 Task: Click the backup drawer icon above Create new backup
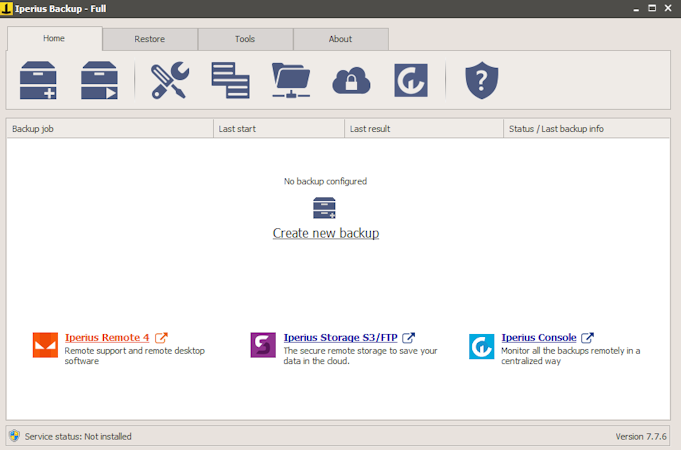pyautogui.click(x=324, y=208)
